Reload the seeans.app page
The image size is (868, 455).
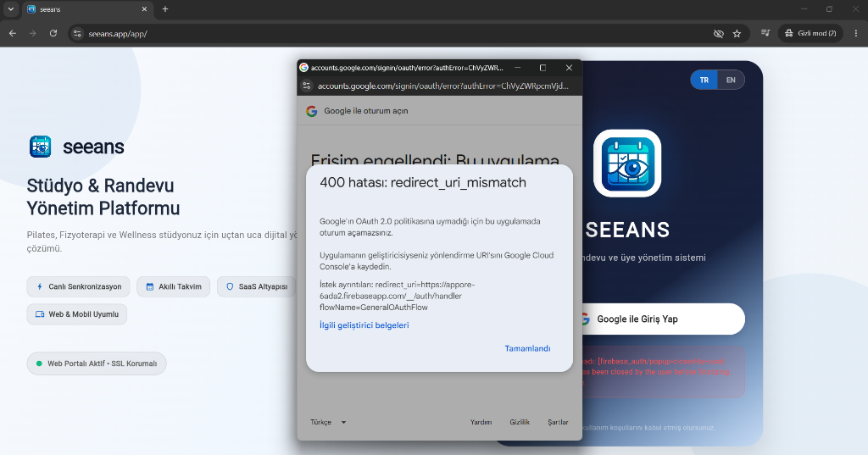pyautogui.click(x=53, y=33)
